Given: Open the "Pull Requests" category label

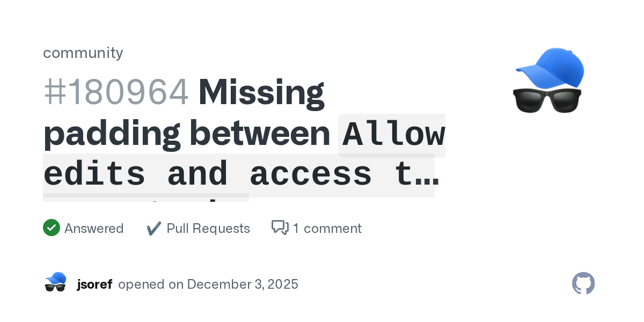Looking at the screenshot, I should 208,229.
